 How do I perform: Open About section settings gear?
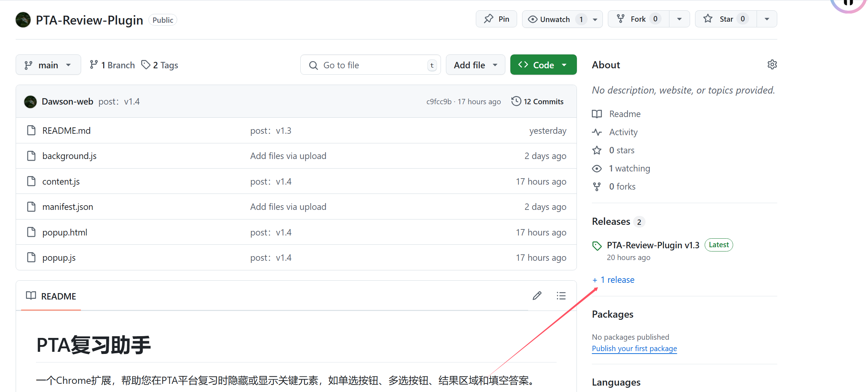772,64
